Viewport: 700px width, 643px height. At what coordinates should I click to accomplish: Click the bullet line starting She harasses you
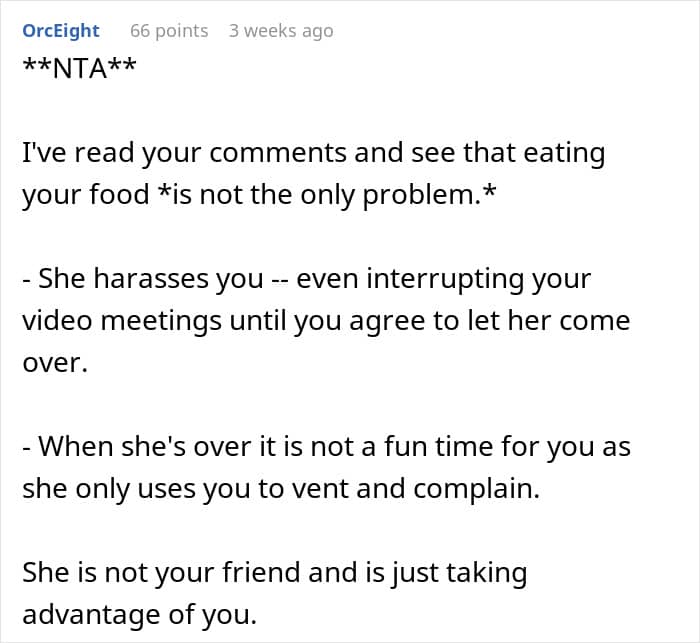tap(307, 280)
